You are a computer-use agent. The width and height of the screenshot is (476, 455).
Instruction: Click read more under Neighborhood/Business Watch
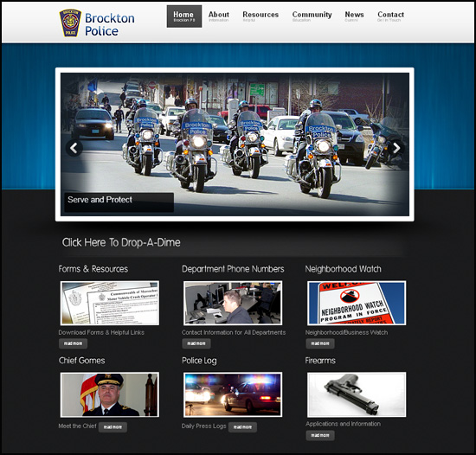click(320, 343)
